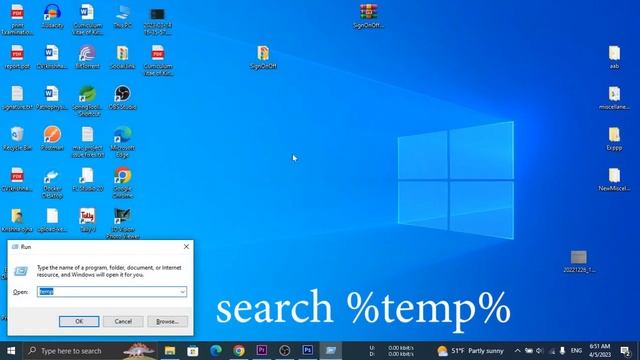Select the 20221228 image thumbnail on the desktop

pyautogui.click(x=579, y=261)
